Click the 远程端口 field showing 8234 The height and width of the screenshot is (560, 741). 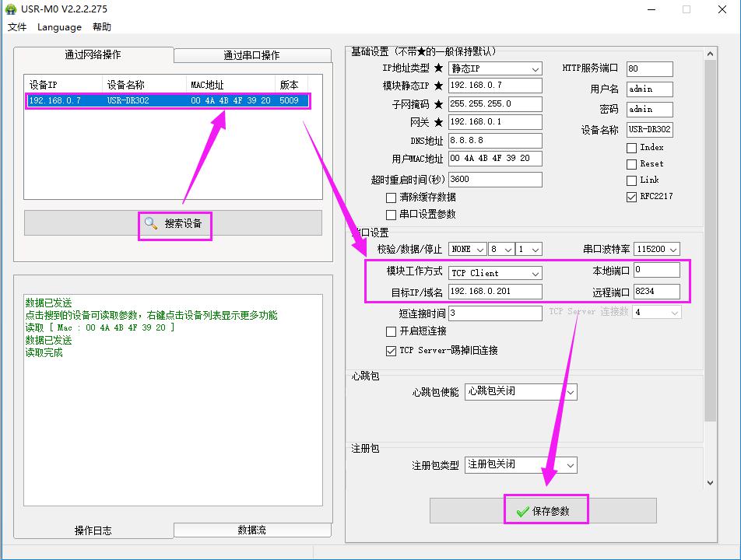(656, 292)
